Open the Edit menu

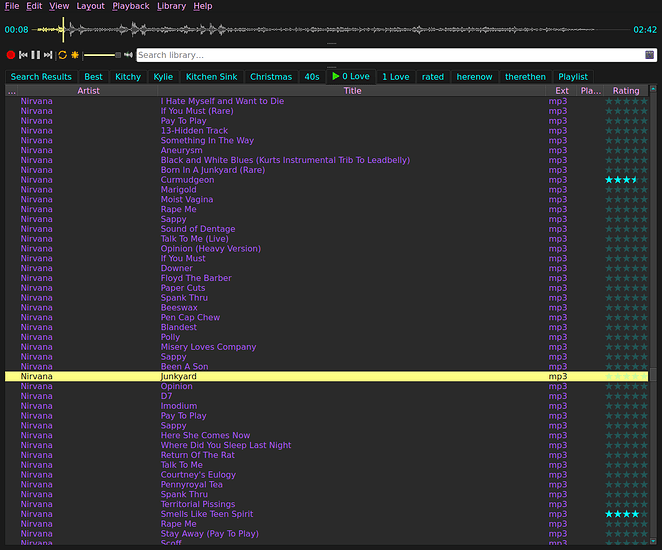click(x=34, y=6)
